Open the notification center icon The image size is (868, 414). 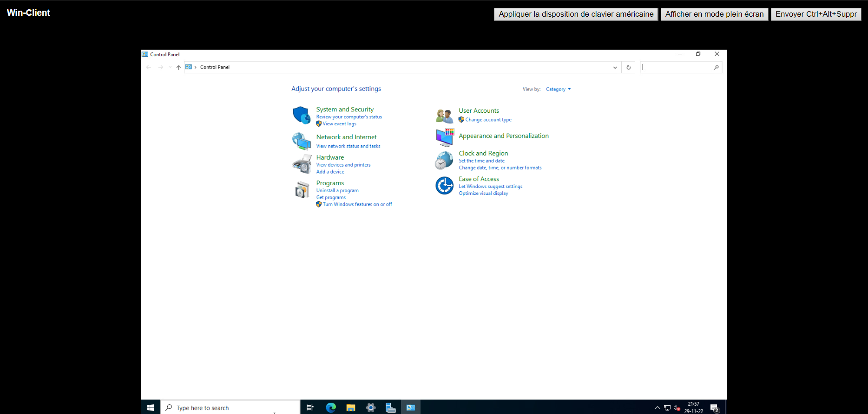click(x=715, y=408)
